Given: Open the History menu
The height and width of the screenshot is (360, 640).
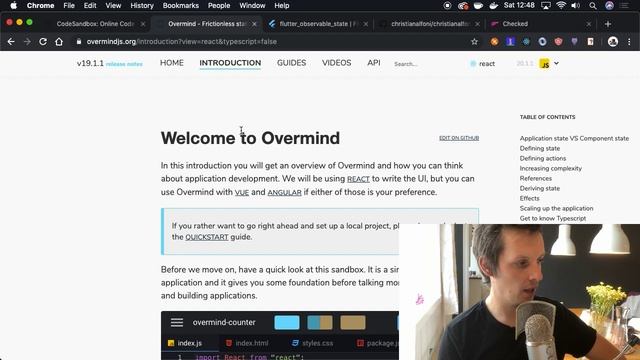Looking at the screenshot, I should [142, 6].
